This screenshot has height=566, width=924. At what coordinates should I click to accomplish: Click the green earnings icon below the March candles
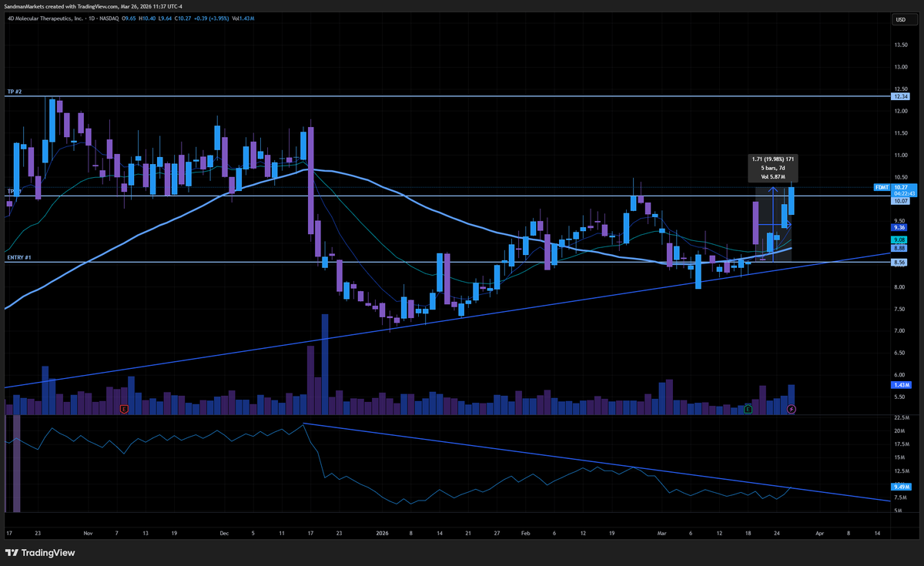748,409
